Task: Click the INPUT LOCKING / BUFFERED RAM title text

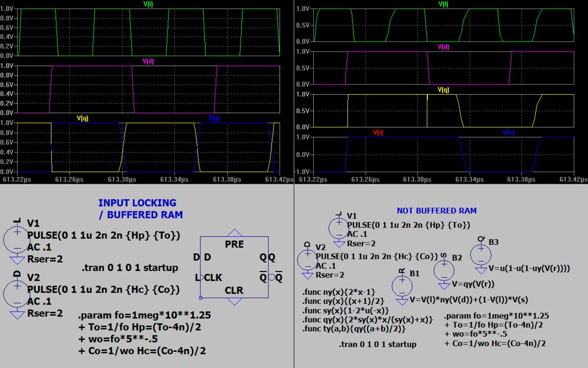Action: coord(137,208)
